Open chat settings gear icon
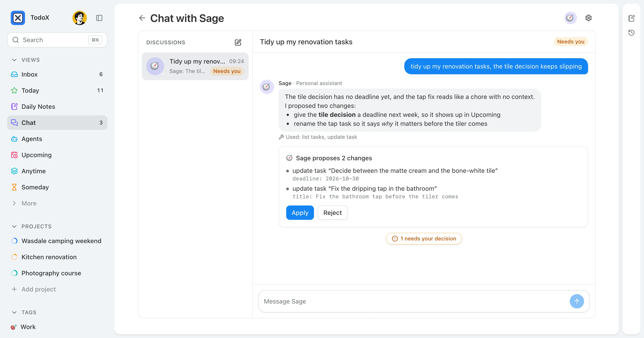This screenshot has width=644, height=338. [x=589, y=18]
